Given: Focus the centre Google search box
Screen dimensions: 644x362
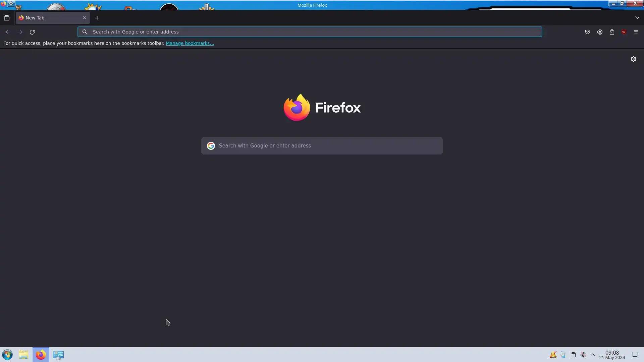Looking at the screenshot, I should (322, 146).
